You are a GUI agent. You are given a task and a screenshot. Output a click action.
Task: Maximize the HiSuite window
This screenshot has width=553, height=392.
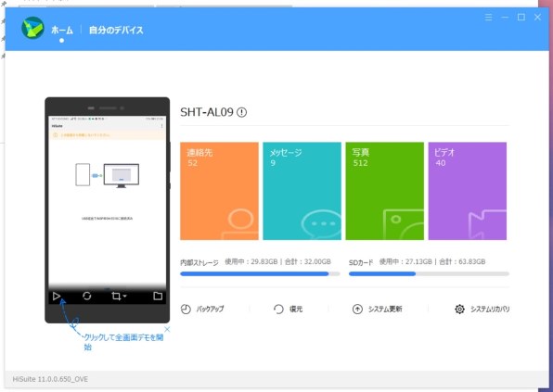click(521, 18)
